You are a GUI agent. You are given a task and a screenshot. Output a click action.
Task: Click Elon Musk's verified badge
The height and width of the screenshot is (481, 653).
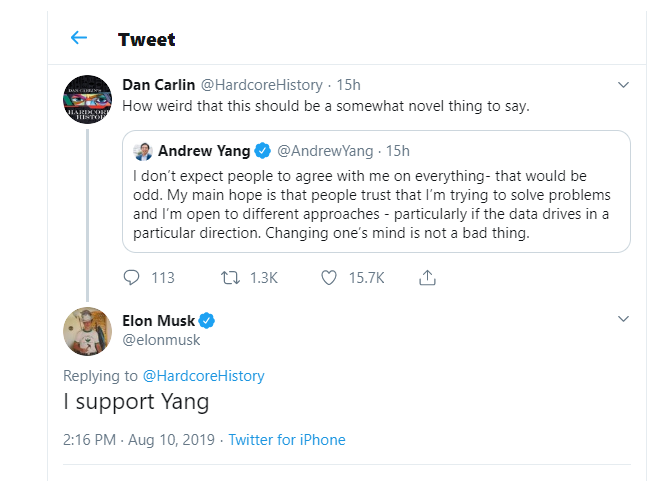(x=208, y=321)
